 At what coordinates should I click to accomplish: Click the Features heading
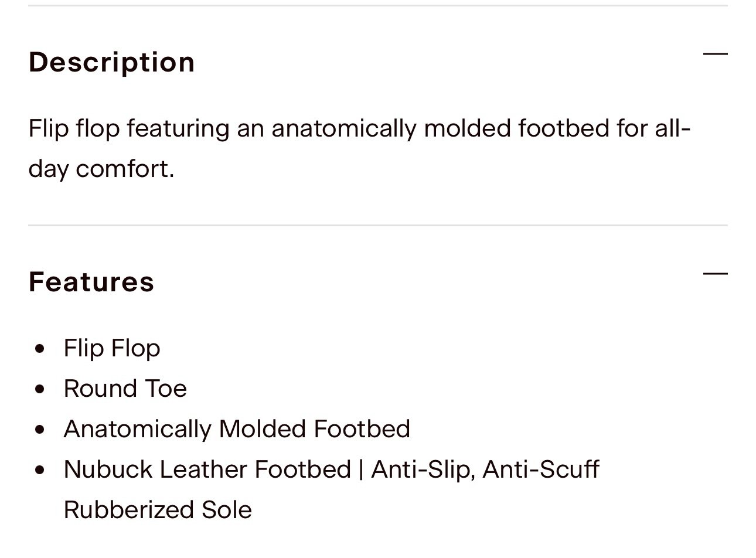[91, 282]
